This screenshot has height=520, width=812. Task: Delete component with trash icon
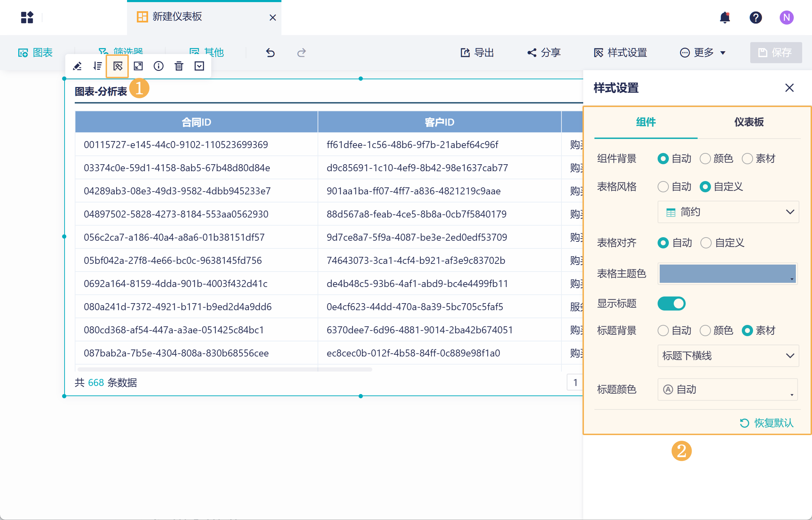179,66
